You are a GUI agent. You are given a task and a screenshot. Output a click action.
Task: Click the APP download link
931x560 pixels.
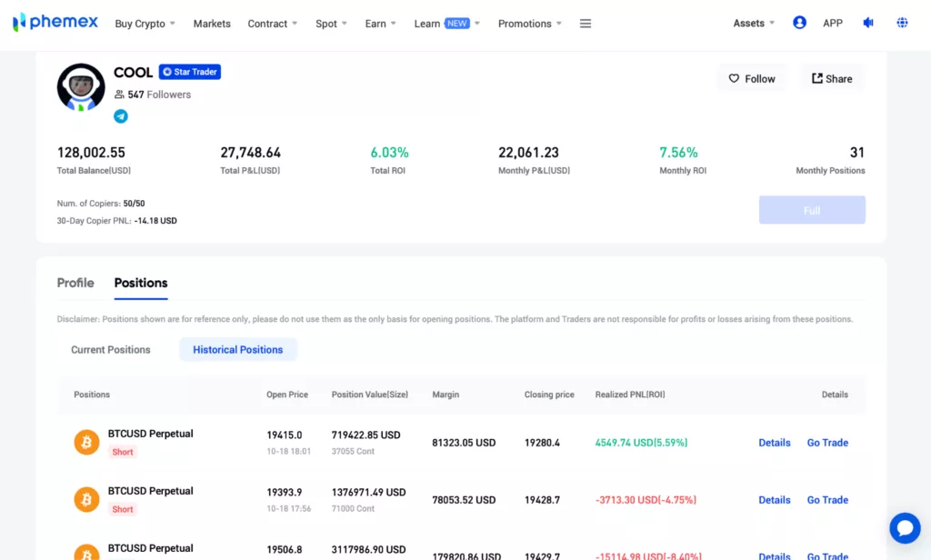click(x=833, y=24)
